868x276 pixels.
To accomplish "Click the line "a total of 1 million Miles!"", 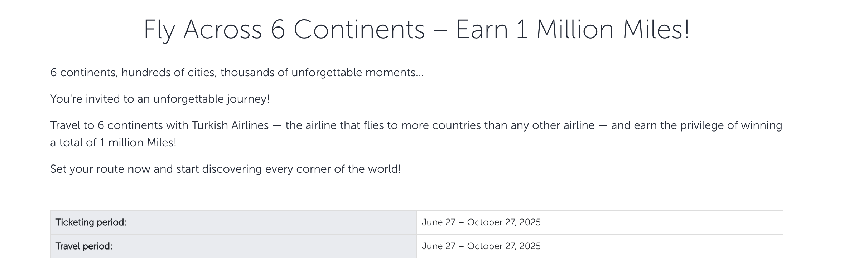I will (113, 143).
